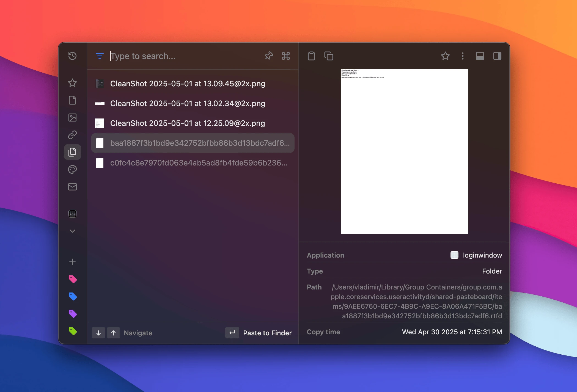Select the c0fc4c8e7970 file entry
Viewport: 577px width, 392px height.
193,163
